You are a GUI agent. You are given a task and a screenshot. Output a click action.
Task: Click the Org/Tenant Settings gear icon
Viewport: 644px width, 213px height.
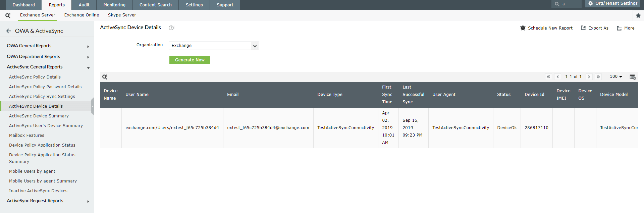coord(591,3)
